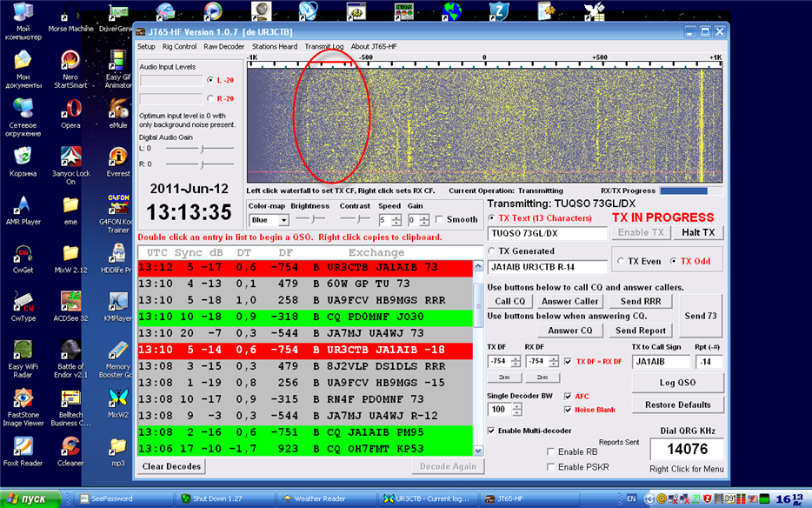Image resolution: width=812 pixels, height=508 pixels.
Task: Enable the PSKR reporting checkbox
Action: point(550,467)
